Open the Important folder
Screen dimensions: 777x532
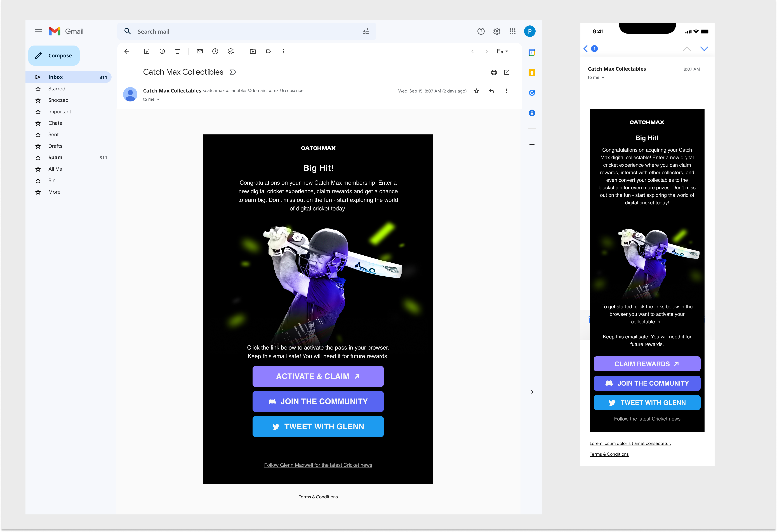[x=69, y=112]
